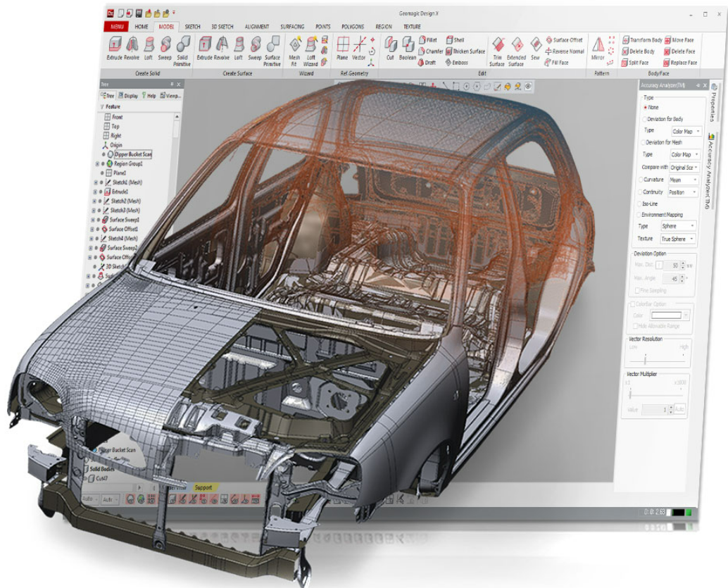Launch the Loft Wizard
The height and width of the screenshot is (588, 728).
coord(310,51)
